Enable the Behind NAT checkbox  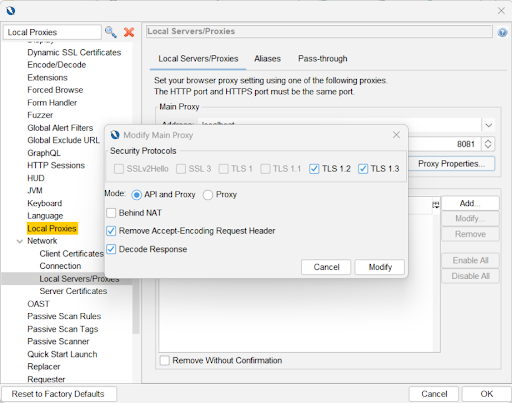(x=111, y=213)
